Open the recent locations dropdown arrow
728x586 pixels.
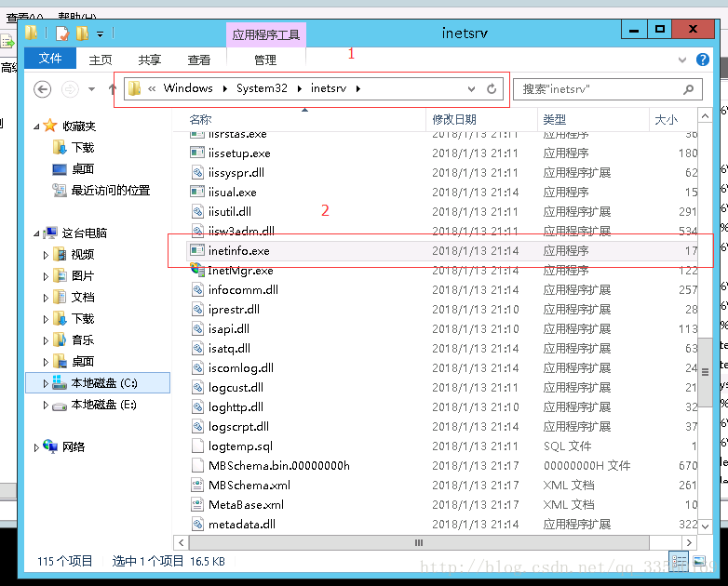click(x=92, y=89)
